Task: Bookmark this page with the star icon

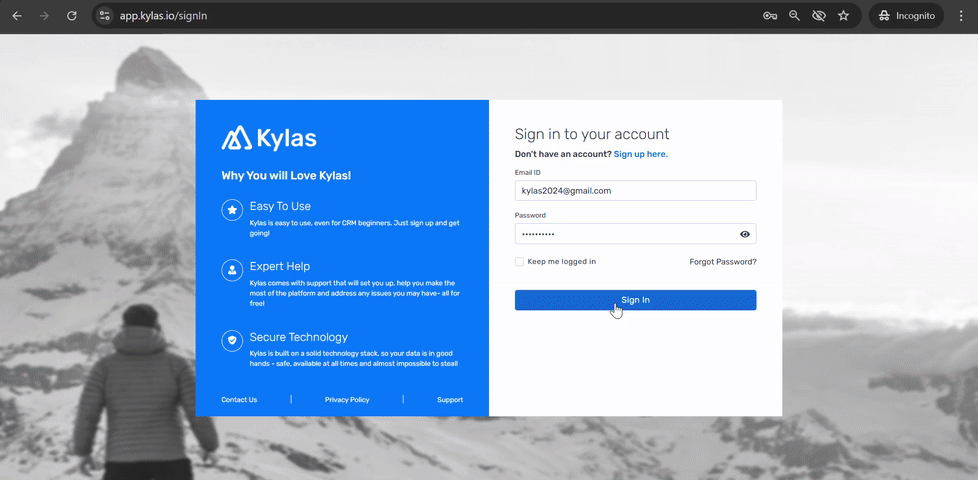Action: [x=843, y=16]
